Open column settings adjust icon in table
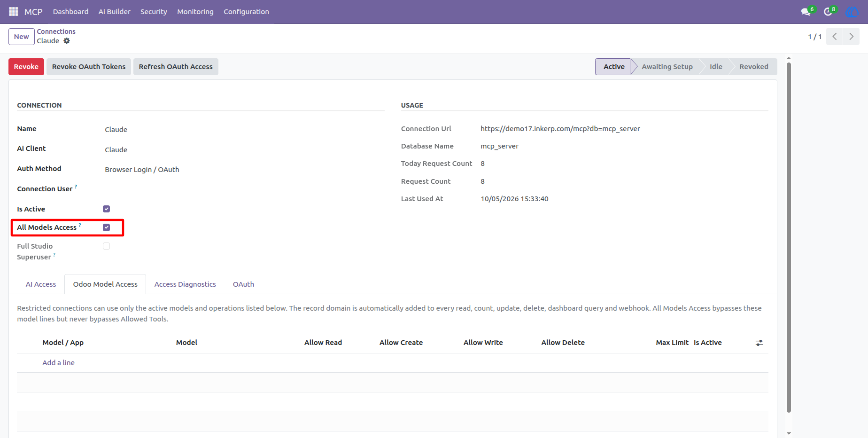 click(759, 343)
